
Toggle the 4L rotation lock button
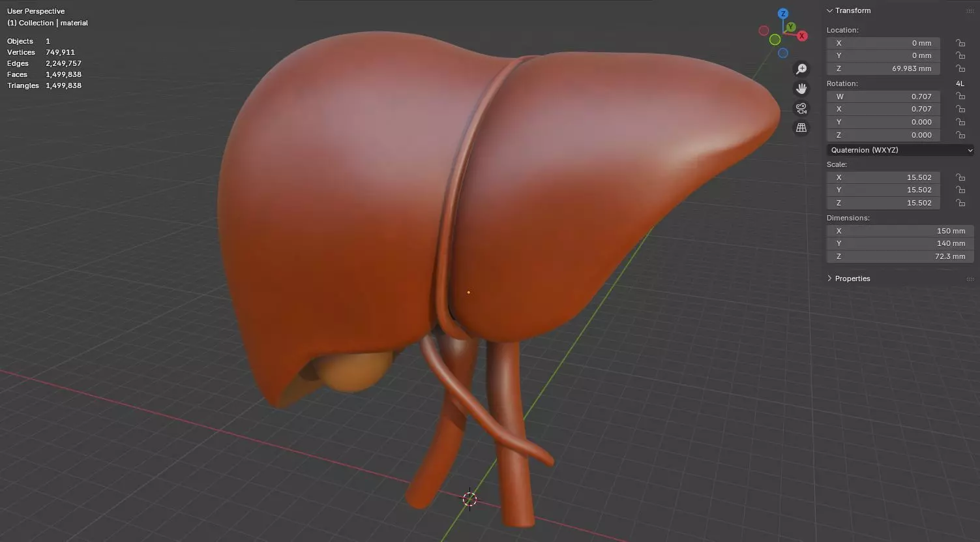pyautogui.click(x=960, y=83)
